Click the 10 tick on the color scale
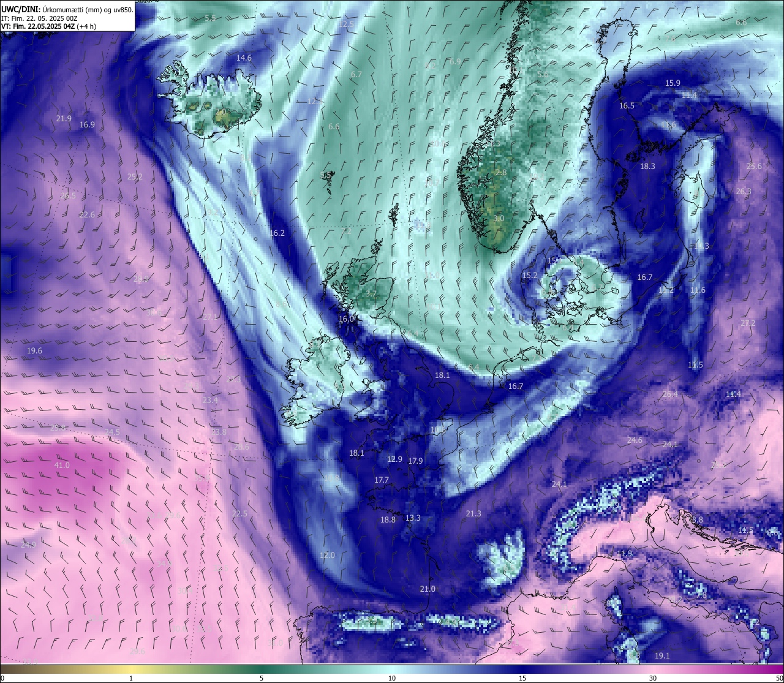 [x=392, y=678]
